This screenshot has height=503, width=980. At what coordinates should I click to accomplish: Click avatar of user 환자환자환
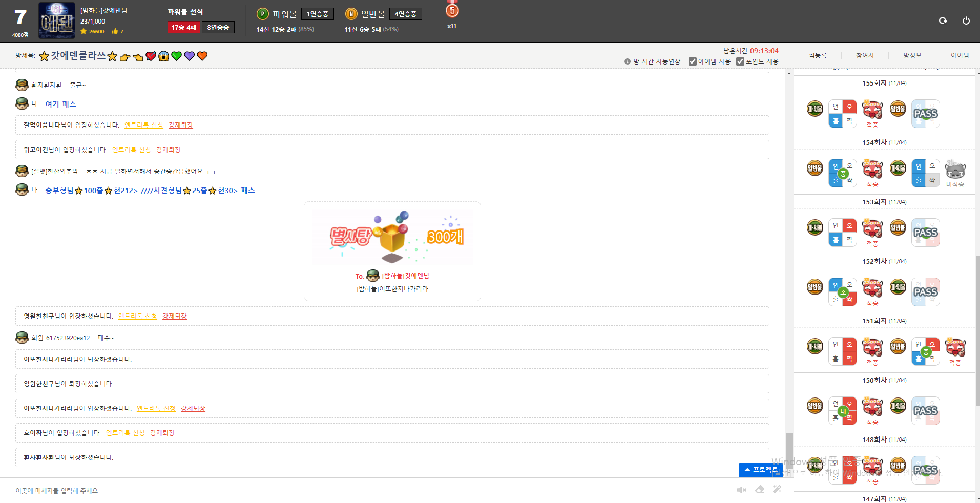click(x=22, y=85)
